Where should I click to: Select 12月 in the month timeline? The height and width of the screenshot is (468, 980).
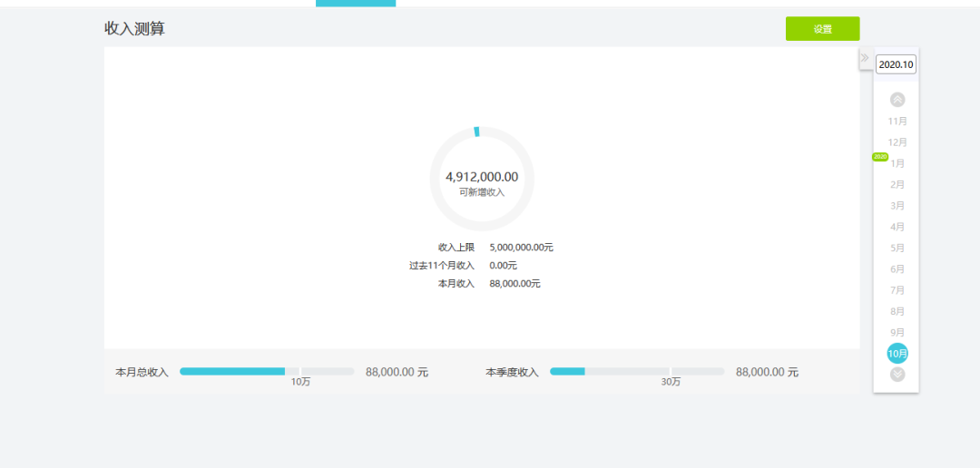click(x=897, y=142)
